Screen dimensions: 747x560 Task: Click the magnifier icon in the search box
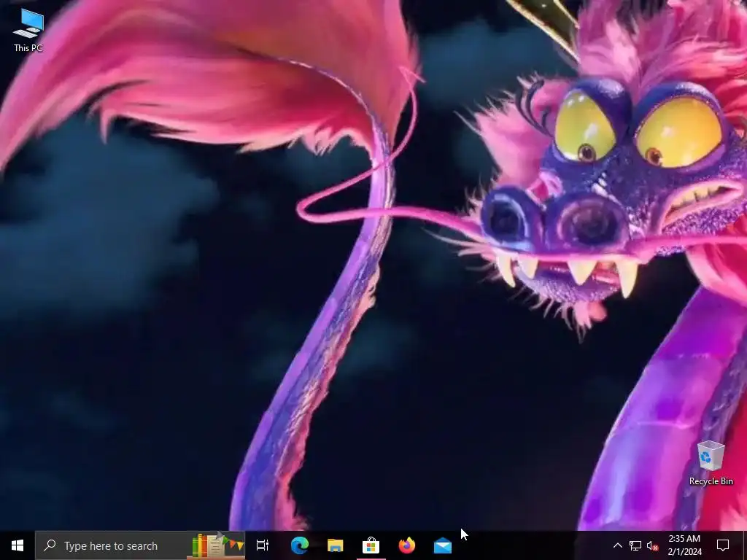pyautogui.click(x=50, y=545)
